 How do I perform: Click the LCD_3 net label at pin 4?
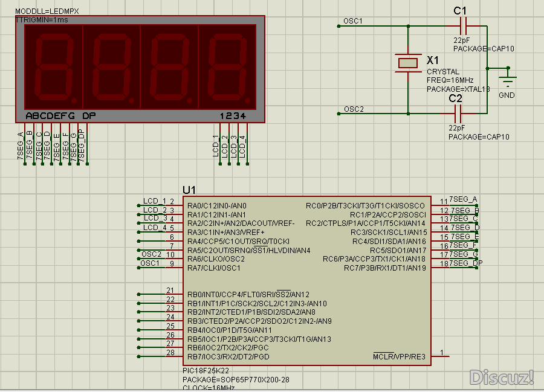pos(155,218)
